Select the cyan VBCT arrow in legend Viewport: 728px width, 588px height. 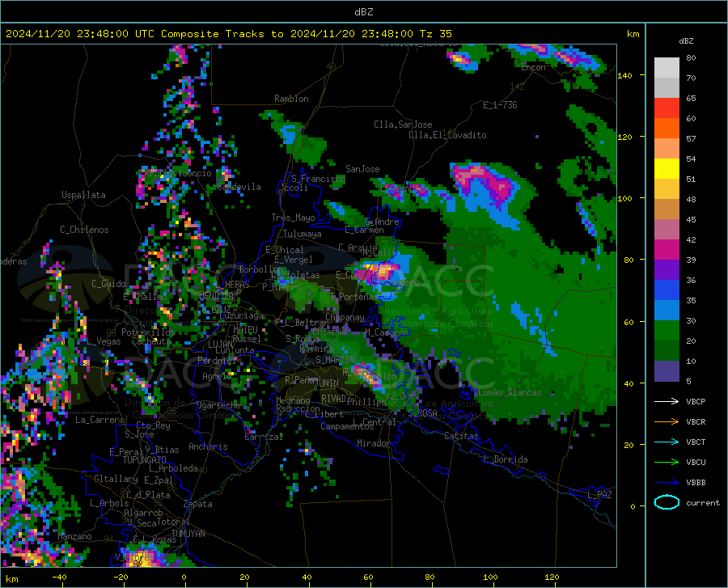click(667, 442)
